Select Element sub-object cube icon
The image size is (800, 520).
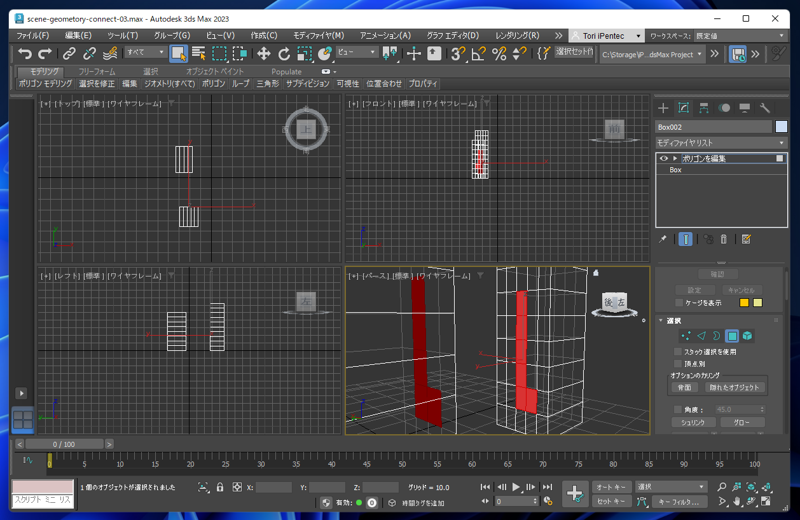(747, 336)
